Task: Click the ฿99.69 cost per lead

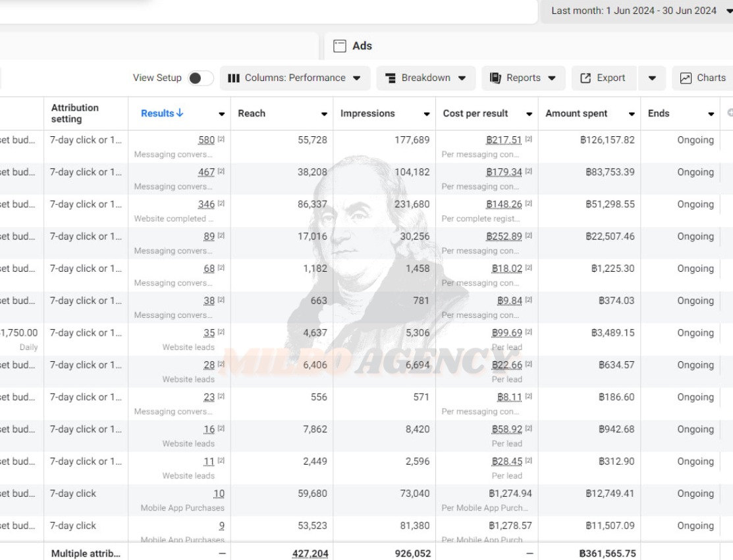Action: pyautogui.click(x=506, y=333)
